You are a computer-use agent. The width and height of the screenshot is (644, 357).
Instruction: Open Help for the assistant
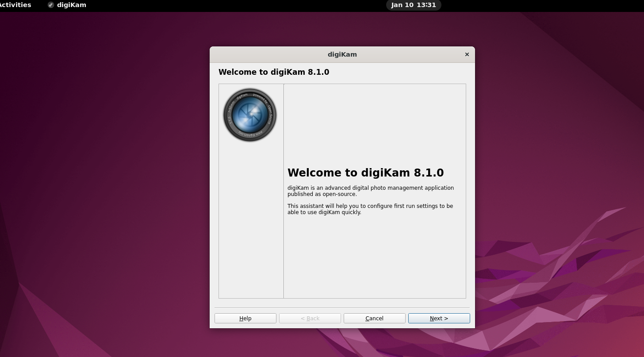pos(245,318)
